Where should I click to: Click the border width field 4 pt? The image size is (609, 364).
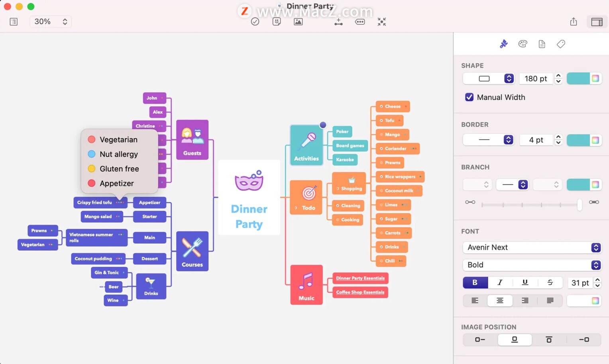pyautogui.click(x=536, y=140)
